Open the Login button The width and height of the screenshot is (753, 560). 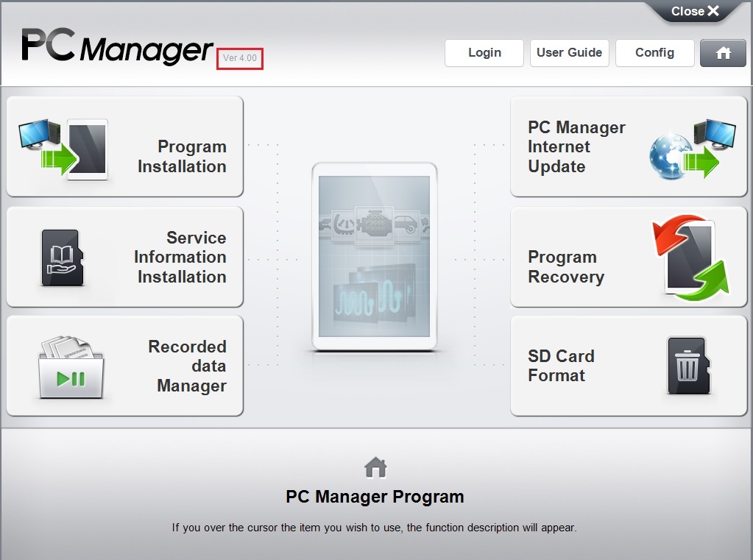(484, 53)
